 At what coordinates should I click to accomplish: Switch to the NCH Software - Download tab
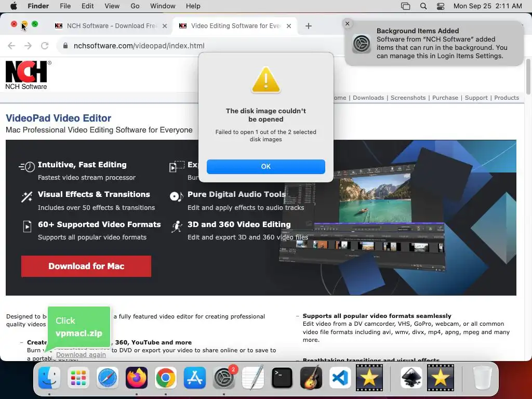point(111,26)
